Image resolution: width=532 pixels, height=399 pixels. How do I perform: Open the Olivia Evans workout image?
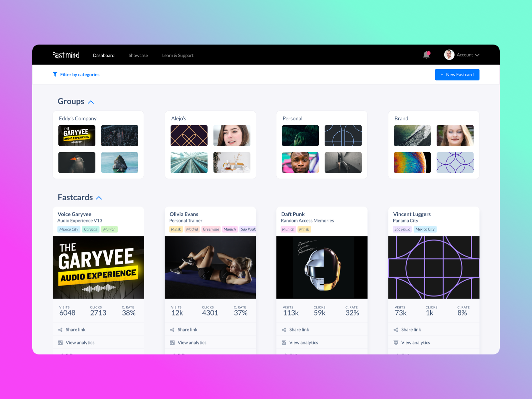(210, 267)
